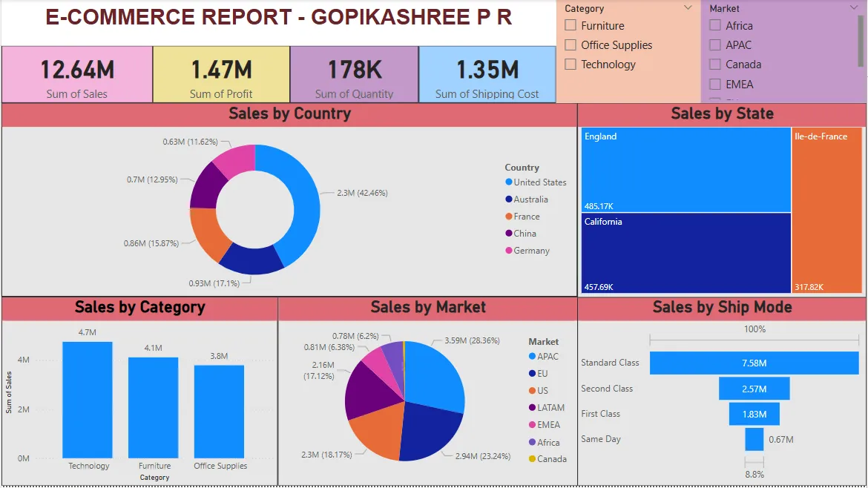Select the First Class funnel bar

point(754,414)
